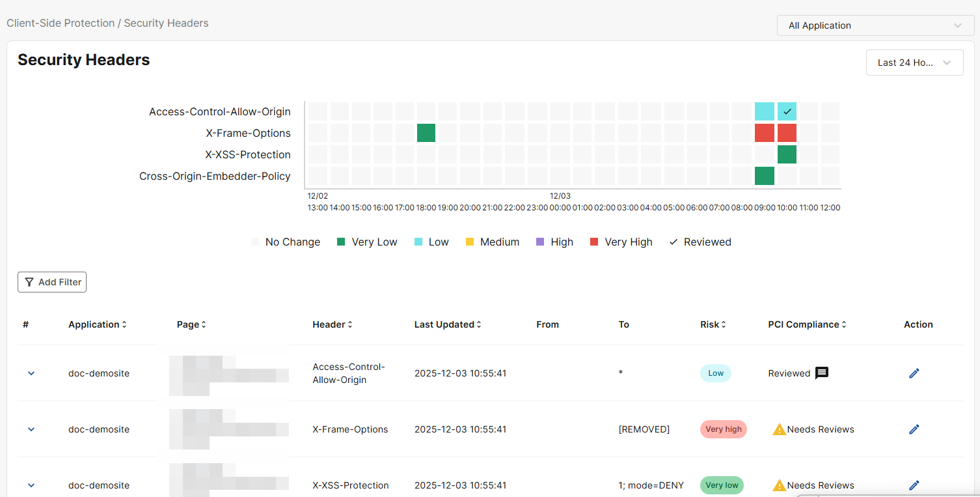Click the Action column heading

(918, 324)
